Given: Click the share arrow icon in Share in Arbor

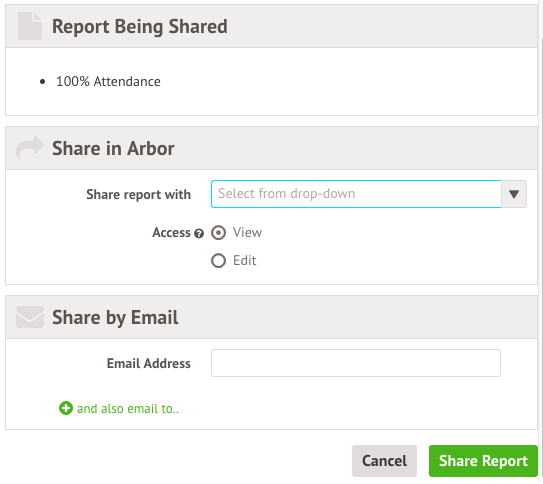Looking at the screenshot, I should (30, 148).
